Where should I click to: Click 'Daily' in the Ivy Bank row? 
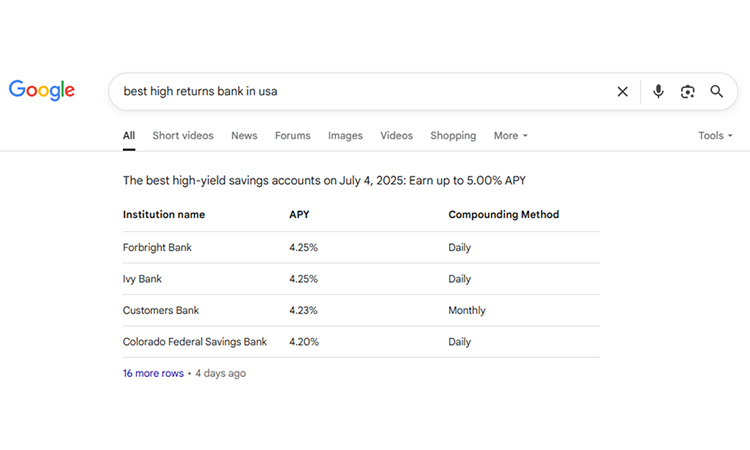[460, 279]
